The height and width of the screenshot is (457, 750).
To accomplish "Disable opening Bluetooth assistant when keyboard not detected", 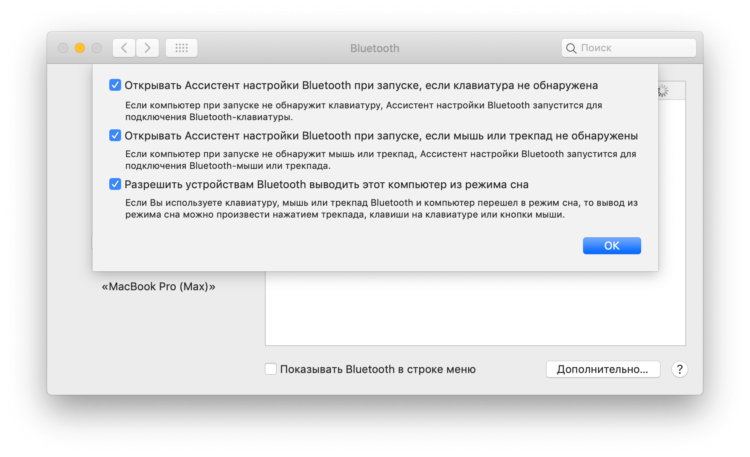I will point(115,85).
